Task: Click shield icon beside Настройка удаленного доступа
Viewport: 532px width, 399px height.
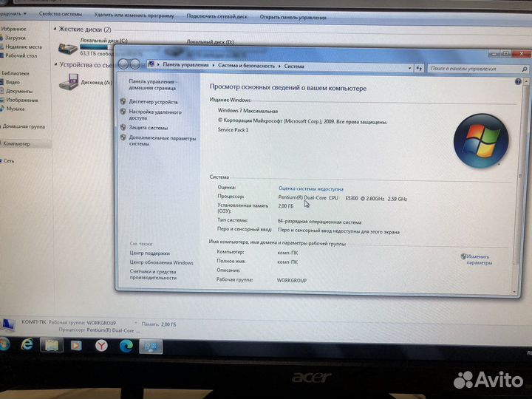Action: coord(123,112)
